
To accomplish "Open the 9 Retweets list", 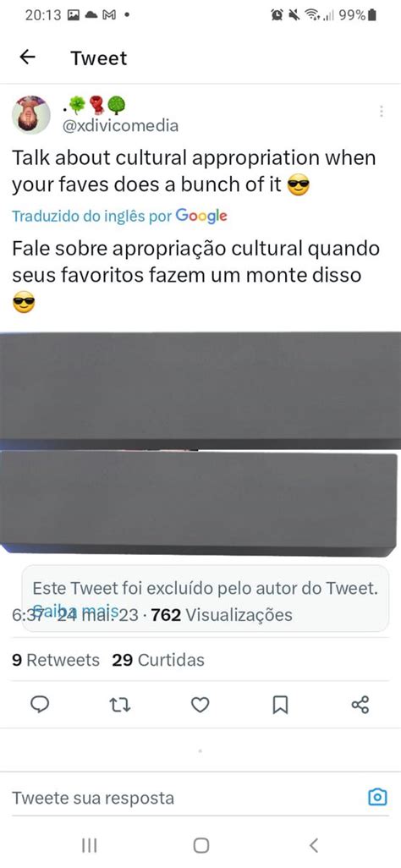I will click(x=56, y=660).
